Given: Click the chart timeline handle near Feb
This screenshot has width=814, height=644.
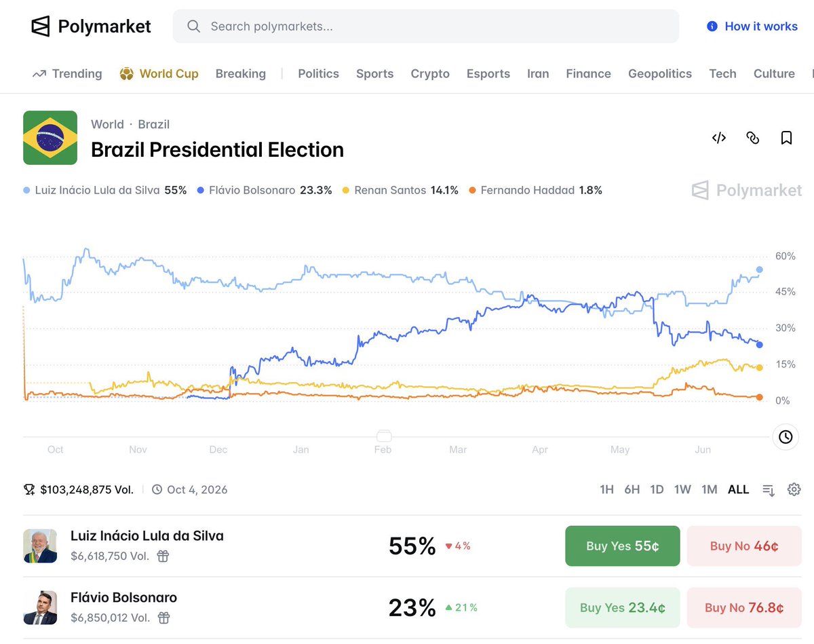Looking at the screenshot, I should click(x=383, y=435).
